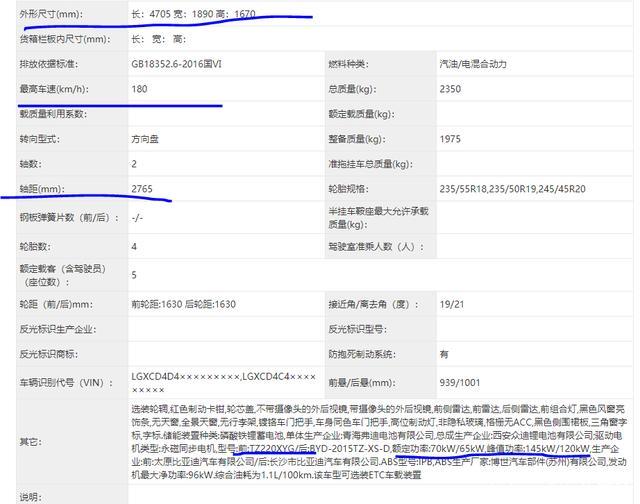Click the 驾驶室准乘人数（人） label
The height and width of the screenshot is (504, 640).
pyautogui.click(x=376, y=246)
